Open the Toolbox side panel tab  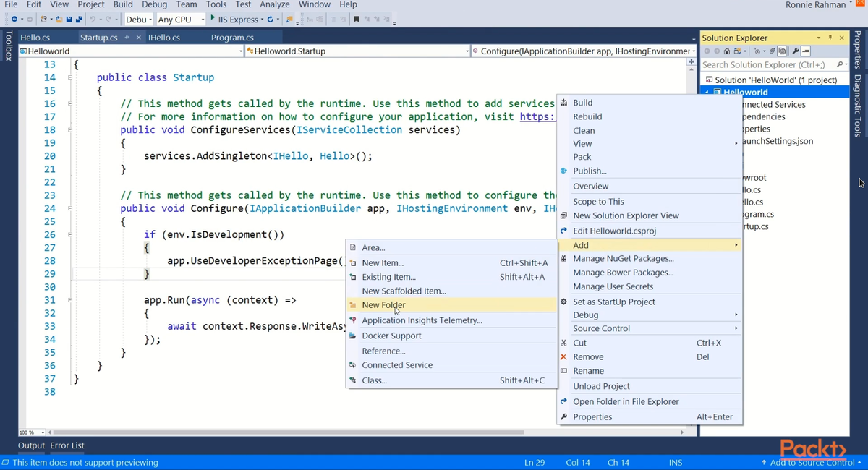tap(9, 46)
